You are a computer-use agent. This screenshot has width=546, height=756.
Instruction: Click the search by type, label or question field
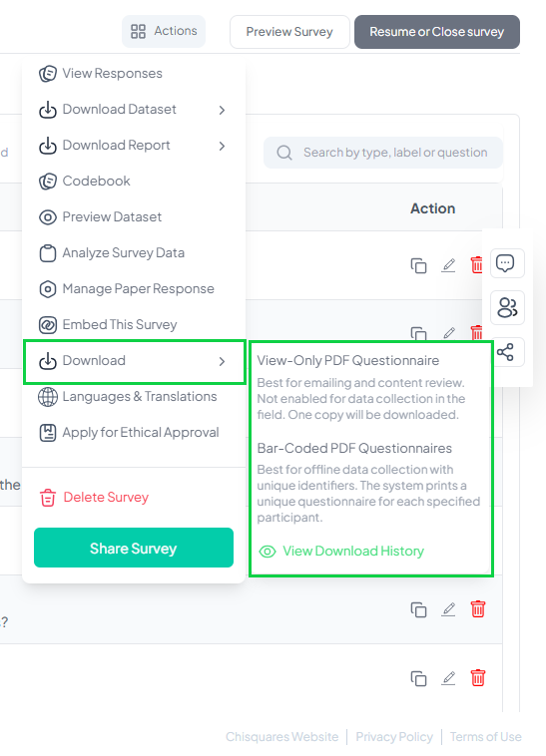(x=383, y=153)
